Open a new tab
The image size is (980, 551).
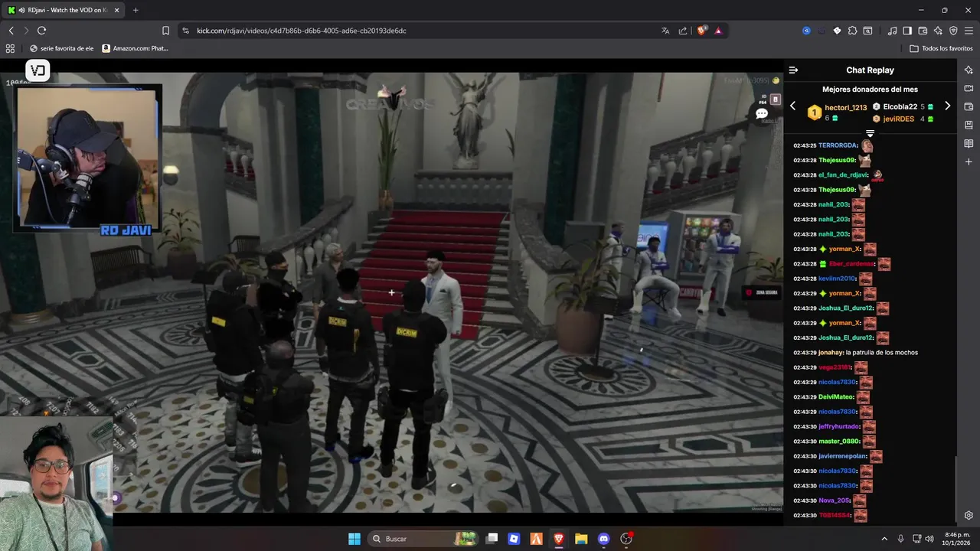coord(136,10)
